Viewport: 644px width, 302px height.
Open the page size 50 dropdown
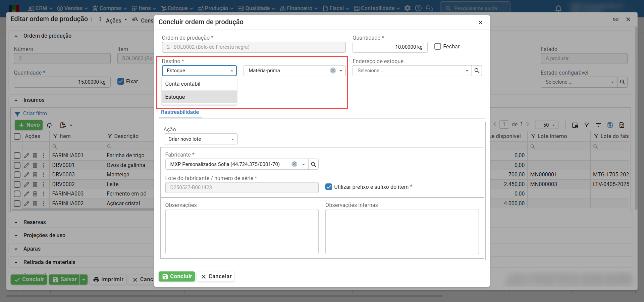[x=547, y=125]
